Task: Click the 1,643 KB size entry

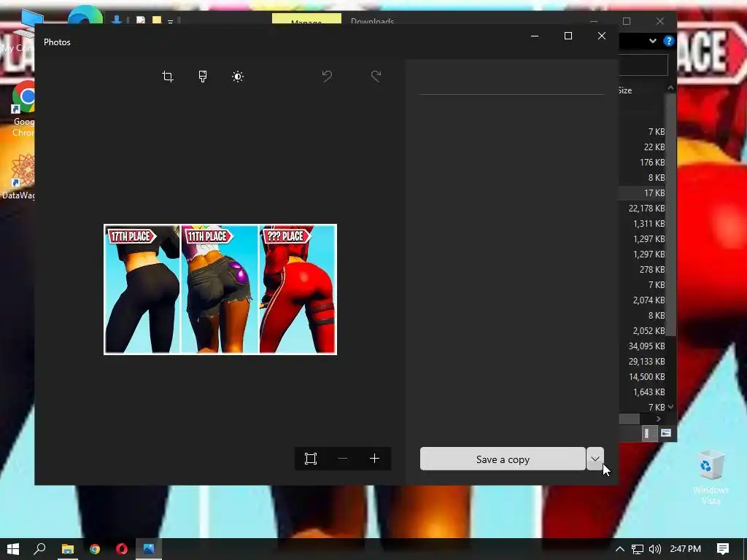Action: (649, 392)
